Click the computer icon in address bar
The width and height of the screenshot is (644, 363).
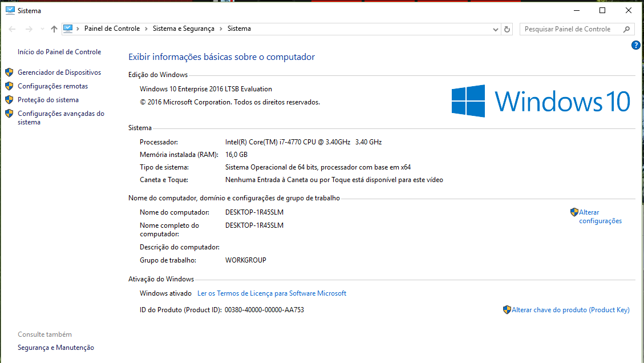pyautogui.click(x=68, y=29)
